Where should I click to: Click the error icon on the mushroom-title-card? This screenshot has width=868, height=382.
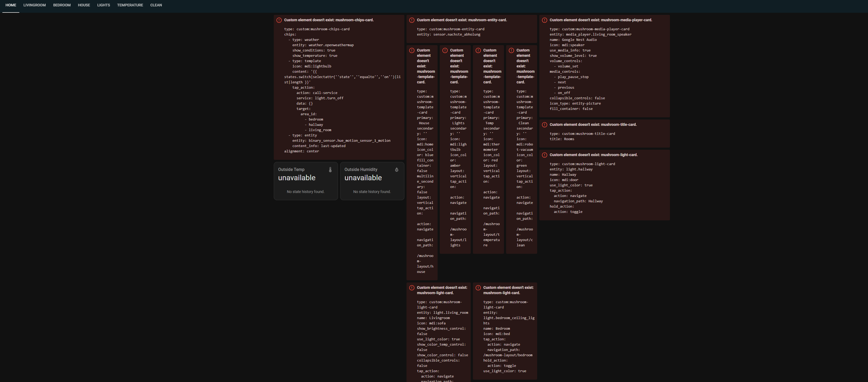pos(545,125)
